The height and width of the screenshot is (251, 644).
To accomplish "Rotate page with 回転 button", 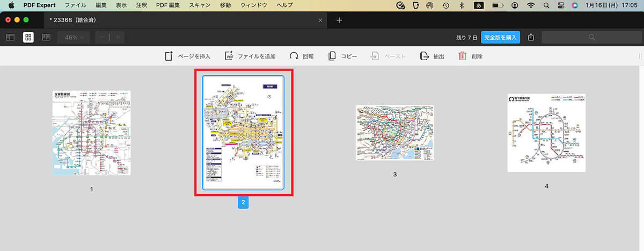I will (302, 56).
